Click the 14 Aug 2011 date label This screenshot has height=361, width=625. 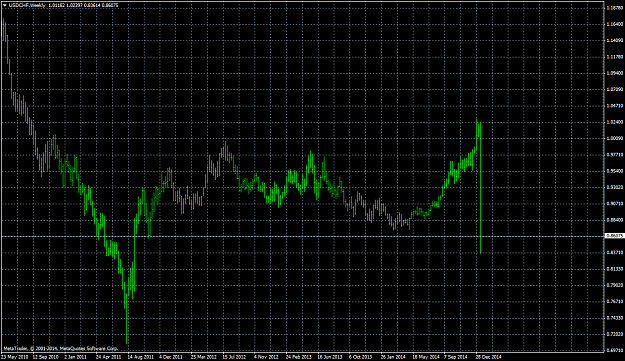[x=140, y=357]
